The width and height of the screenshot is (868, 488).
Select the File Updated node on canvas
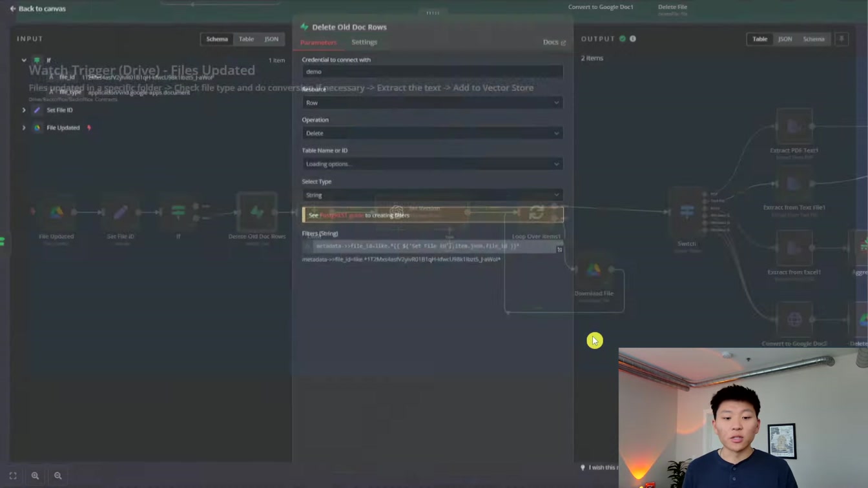click(57, 212)
